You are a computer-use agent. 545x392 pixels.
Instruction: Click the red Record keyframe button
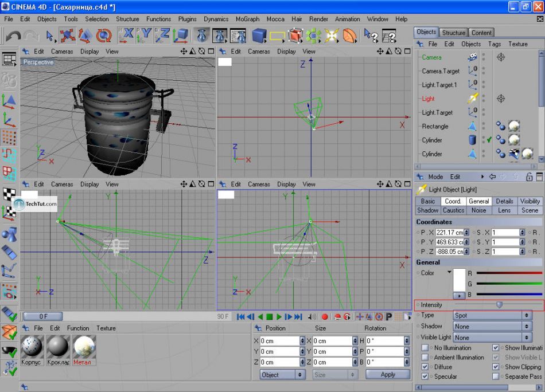(x=325, y=317)
